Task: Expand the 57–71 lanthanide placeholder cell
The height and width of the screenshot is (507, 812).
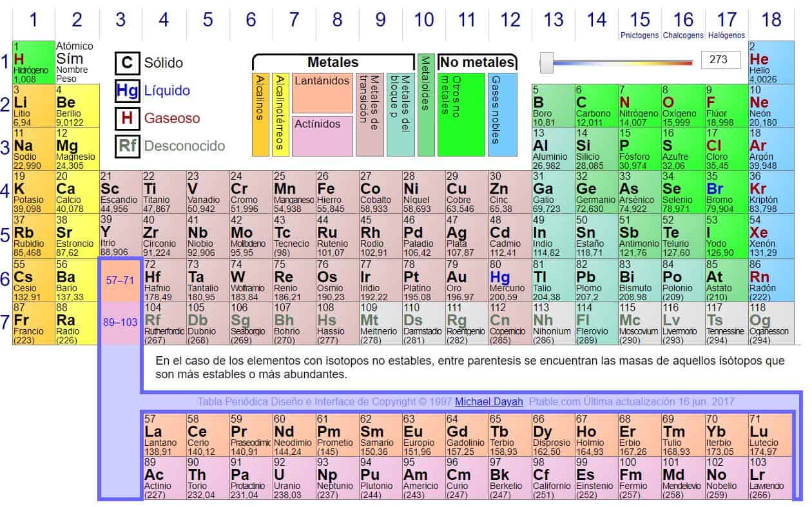Action: [120, 280]
